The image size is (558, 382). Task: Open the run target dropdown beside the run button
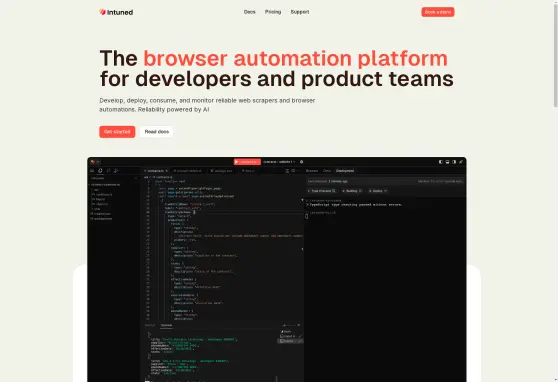279,162
